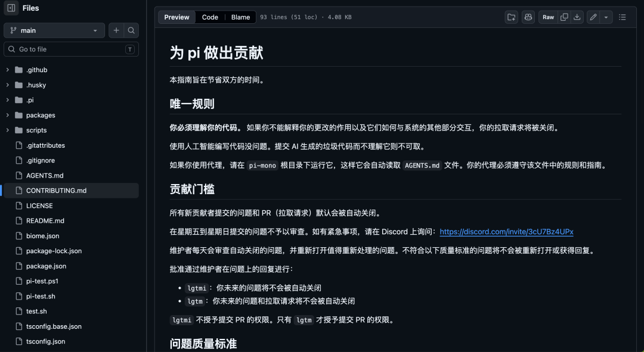Viewport: 644px width, 352px height.
Task: Open the document outline list icon
Action: click(623, 17)
